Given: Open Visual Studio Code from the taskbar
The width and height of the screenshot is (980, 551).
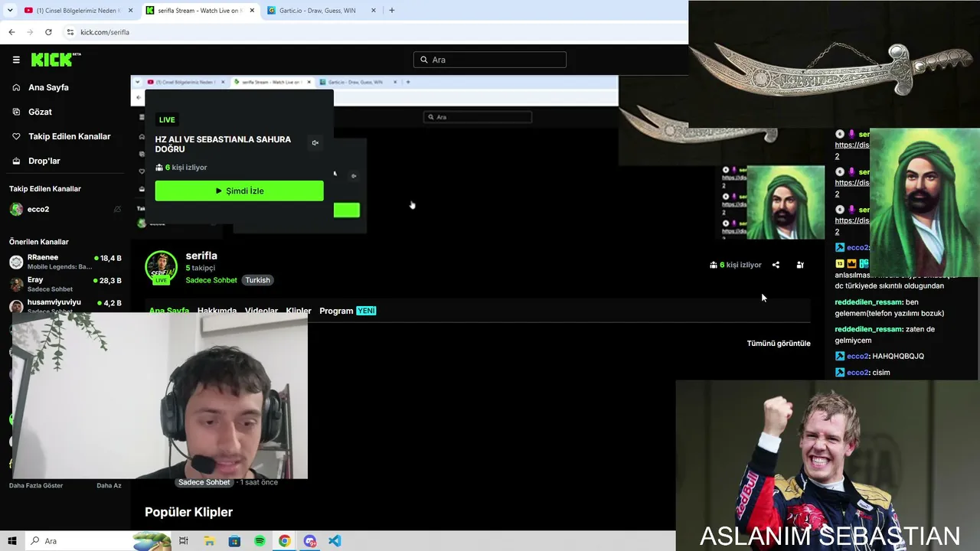Looking at the screenshot, I should (x=335, y=541).
